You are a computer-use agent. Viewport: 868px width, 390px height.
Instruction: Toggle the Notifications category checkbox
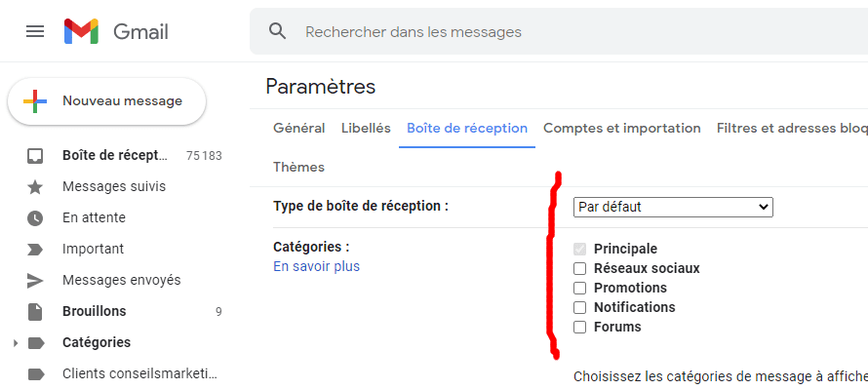pyautogui.click(x=579, y=307)
